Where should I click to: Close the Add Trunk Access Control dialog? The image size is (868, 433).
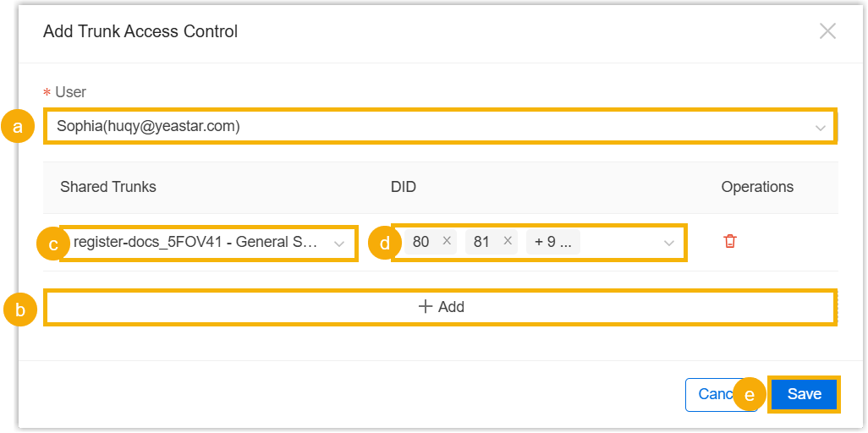(x=827, y=32)
